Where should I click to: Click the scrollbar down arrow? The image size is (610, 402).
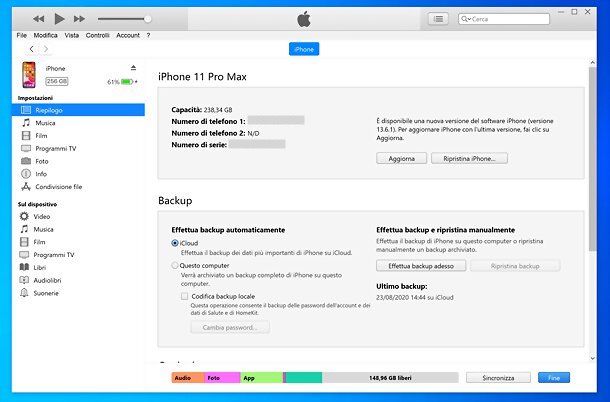[x=592, y=358]
